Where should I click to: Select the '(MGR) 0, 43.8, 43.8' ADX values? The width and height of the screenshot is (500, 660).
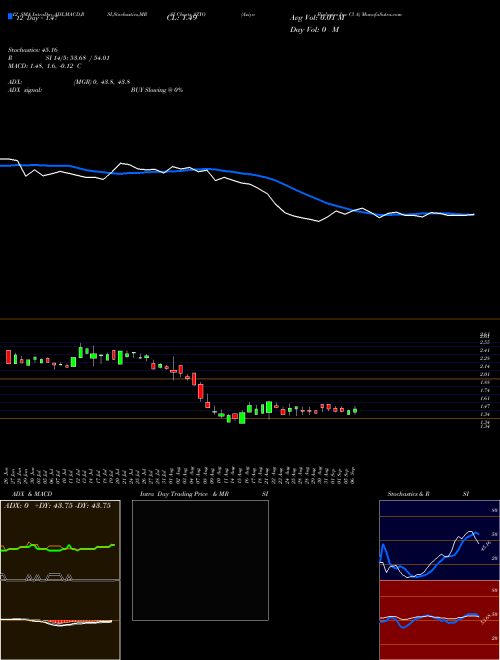102,82
